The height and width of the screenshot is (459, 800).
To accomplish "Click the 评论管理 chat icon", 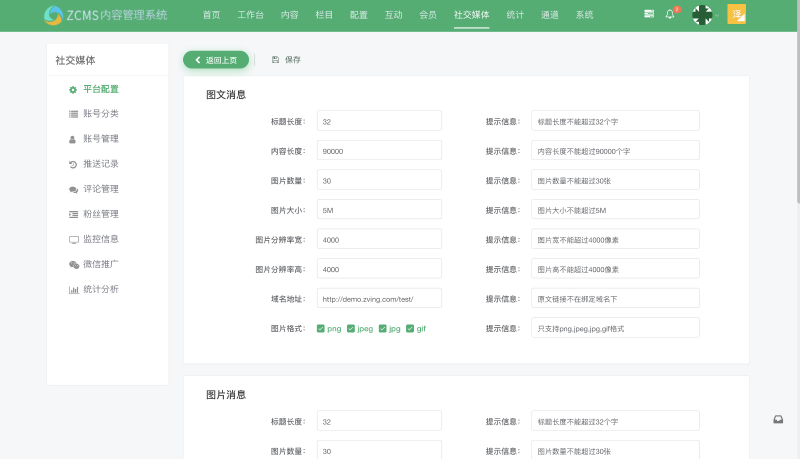I will tap(73, 189).
